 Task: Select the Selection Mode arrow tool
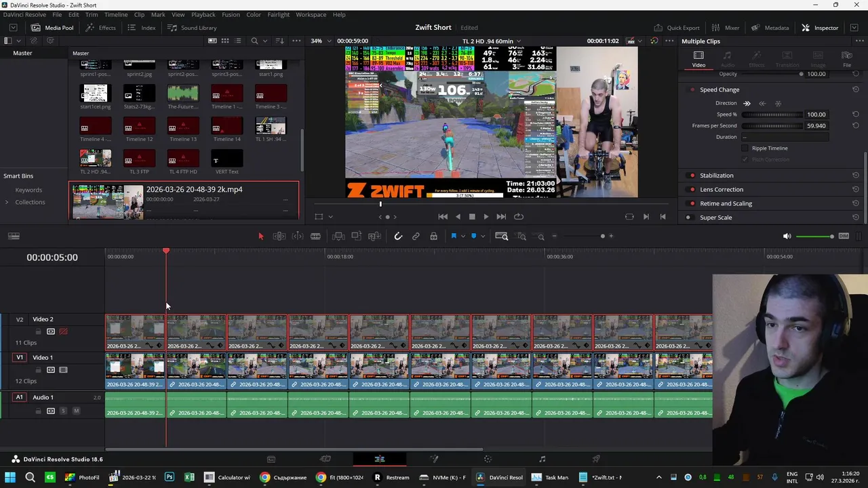[x=260, y=236]
